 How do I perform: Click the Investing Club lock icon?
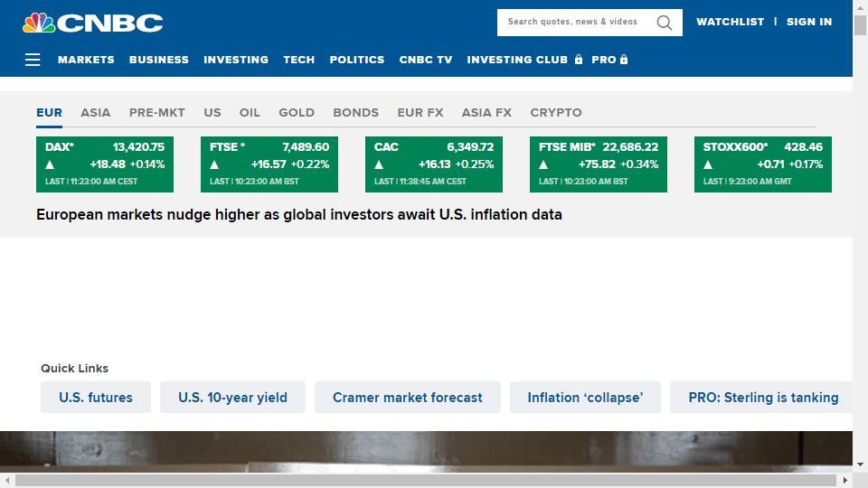point(579,60)
